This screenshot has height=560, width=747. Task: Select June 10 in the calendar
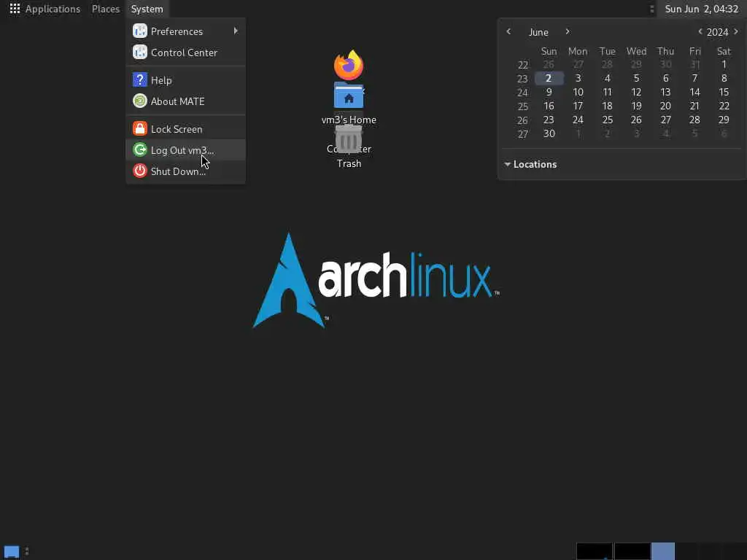click(x=578, y=92)
